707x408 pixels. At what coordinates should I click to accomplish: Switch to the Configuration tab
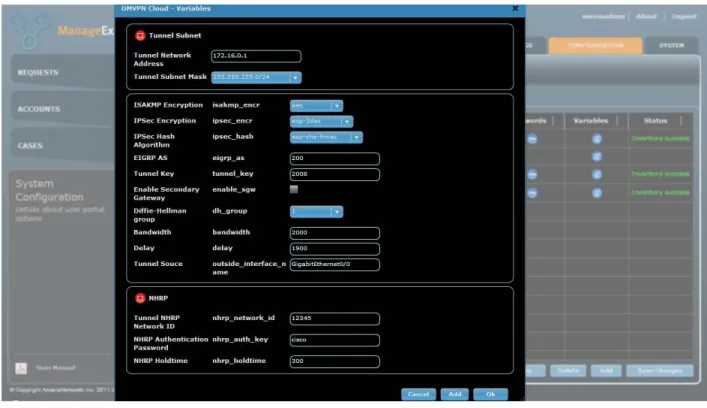[x=595, y=46]
